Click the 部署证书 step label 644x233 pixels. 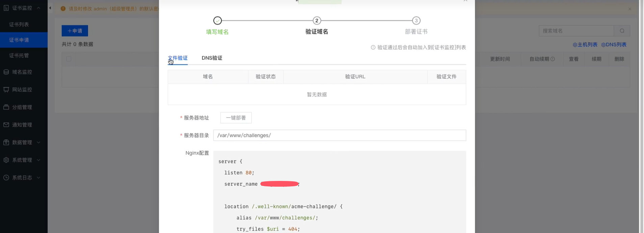click(x=416, y=32)
